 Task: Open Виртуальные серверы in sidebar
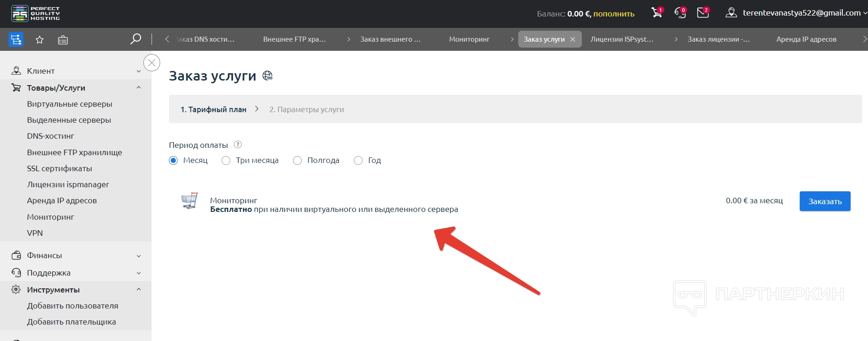[70, 104]
